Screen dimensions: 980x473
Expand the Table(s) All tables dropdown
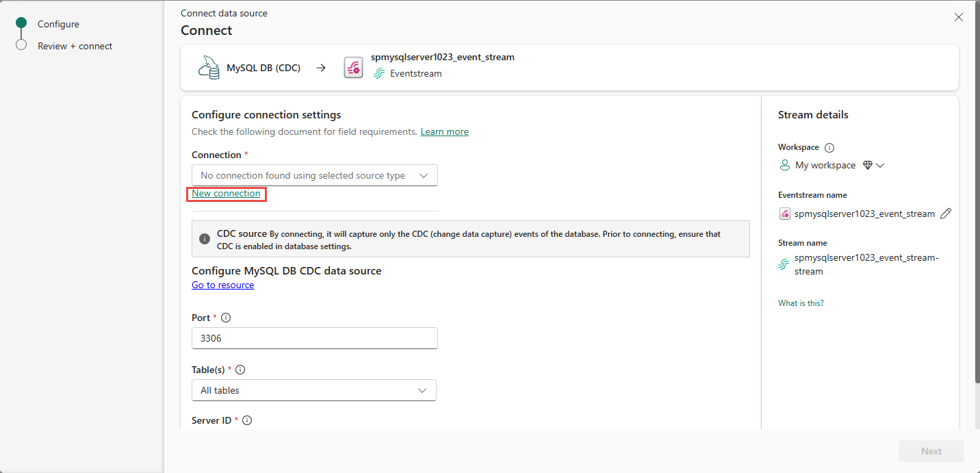click(x=314, y=390)
